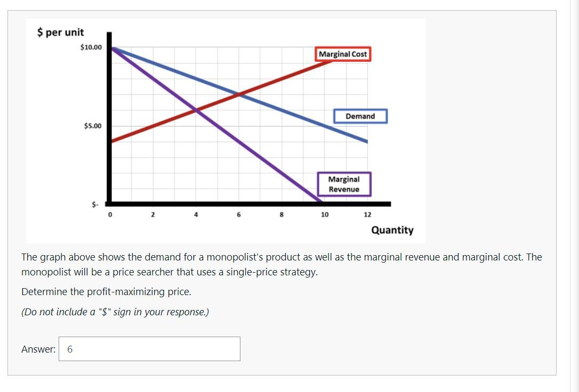Click the intersection of Marginal Cost and Demand
This screenshot has height=392, width=579.
tap(239, 94)
